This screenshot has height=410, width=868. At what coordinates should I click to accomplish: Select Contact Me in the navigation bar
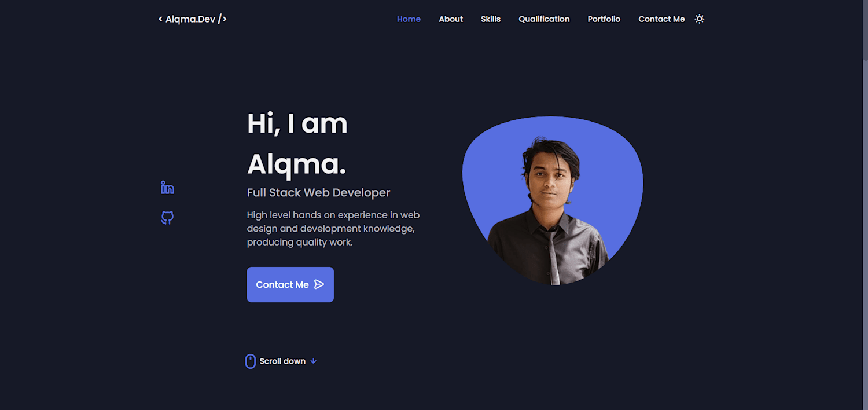[661, 19]
